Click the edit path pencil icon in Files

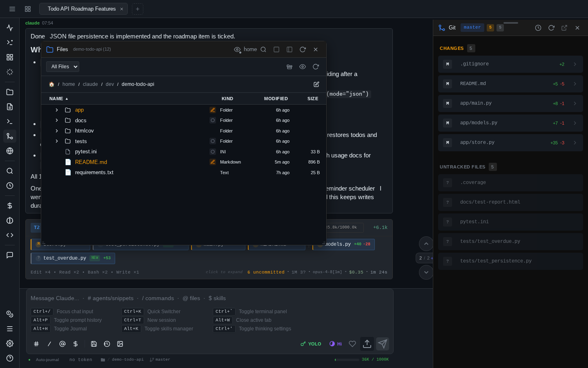pyautogui.click(x=316, y=84)
